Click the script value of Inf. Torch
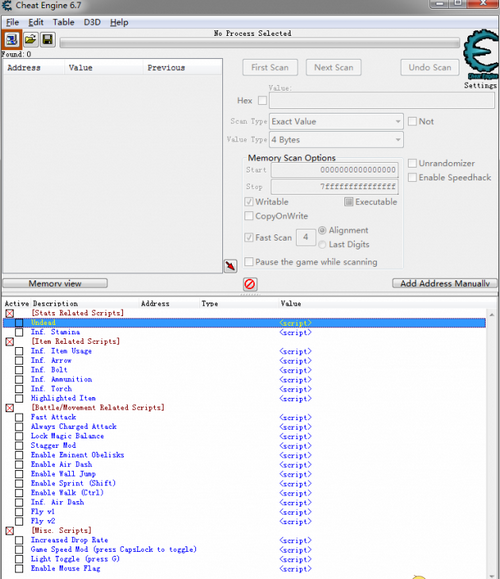Screen dimensions: 500x579 (295, 389)
